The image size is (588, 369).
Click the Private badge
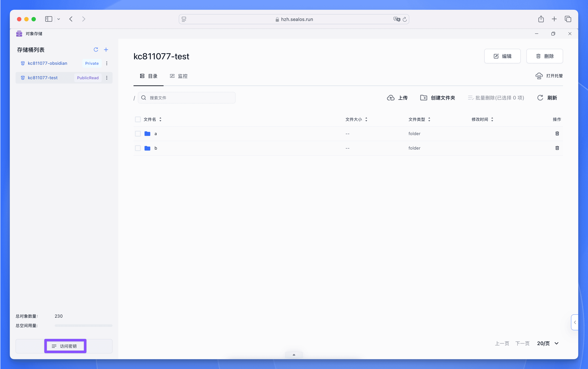[x=92, y=63]
